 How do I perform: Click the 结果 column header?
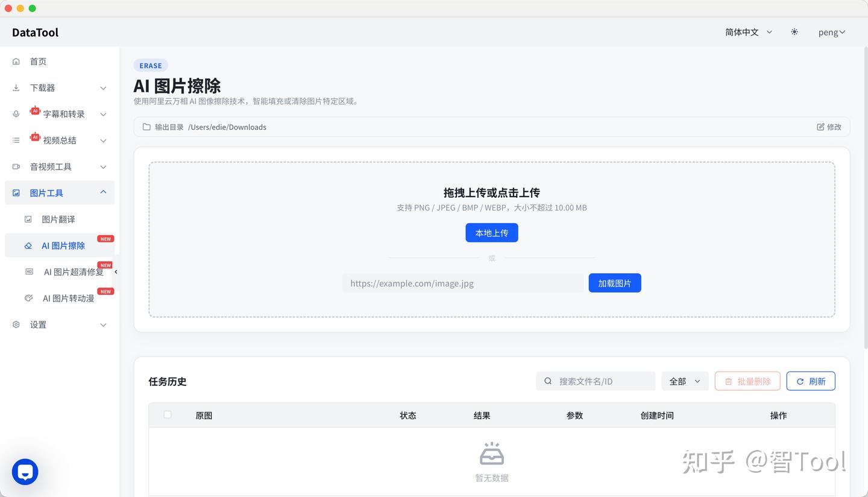(x=482, y=416)
